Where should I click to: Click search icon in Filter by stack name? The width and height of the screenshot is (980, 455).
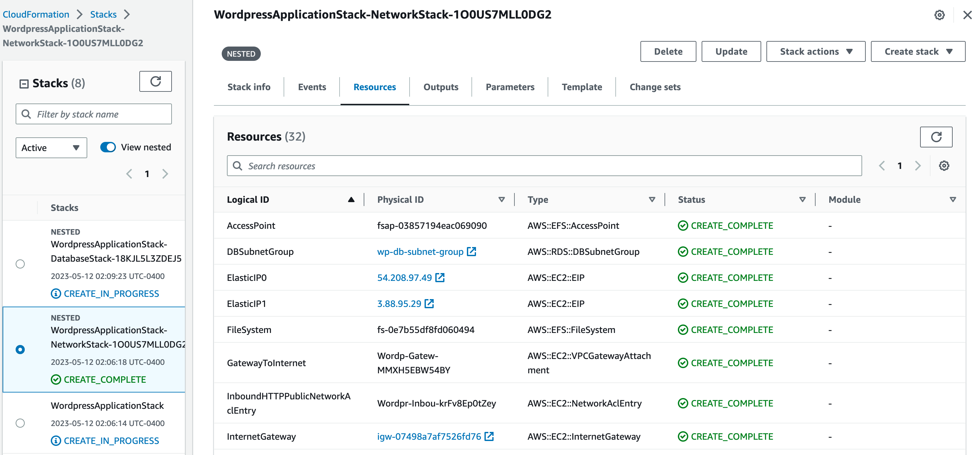(x=26, y=114)
